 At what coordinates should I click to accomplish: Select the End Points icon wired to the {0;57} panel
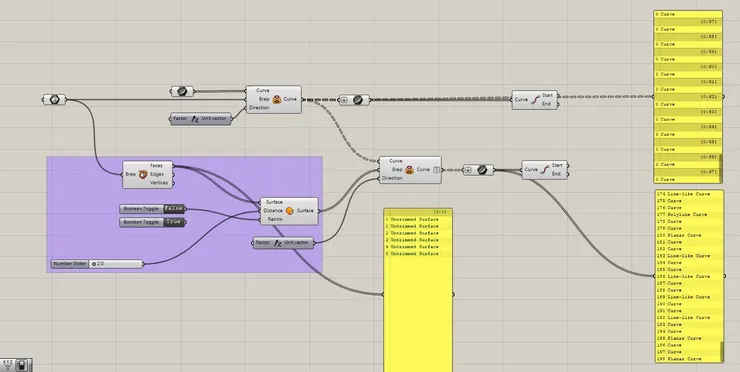pos(535,100)
